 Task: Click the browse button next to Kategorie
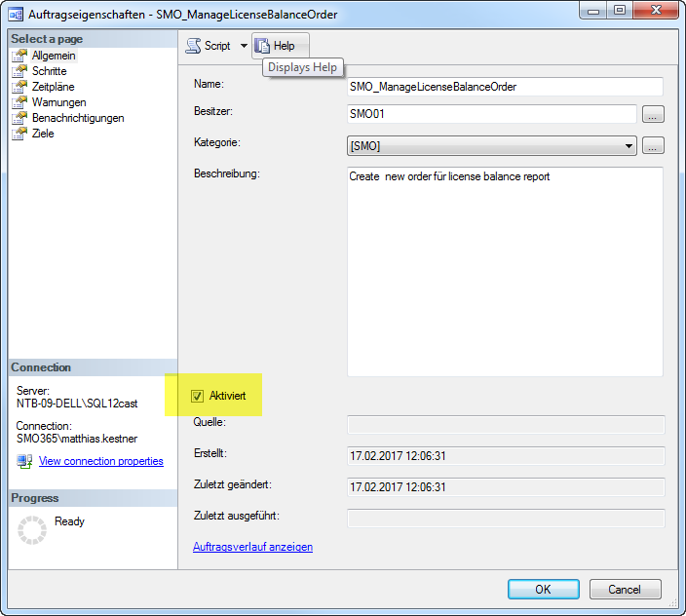(x=653, y=146)
